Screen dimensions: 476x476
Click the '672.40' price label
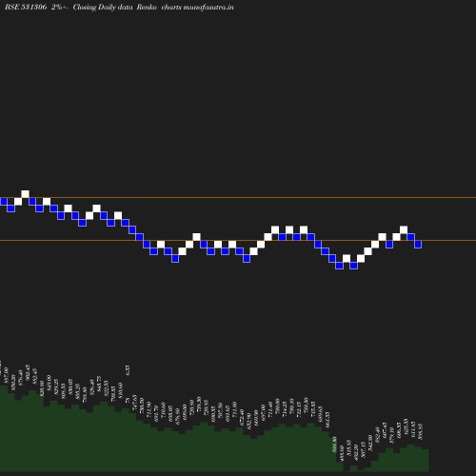pos(242,417)
